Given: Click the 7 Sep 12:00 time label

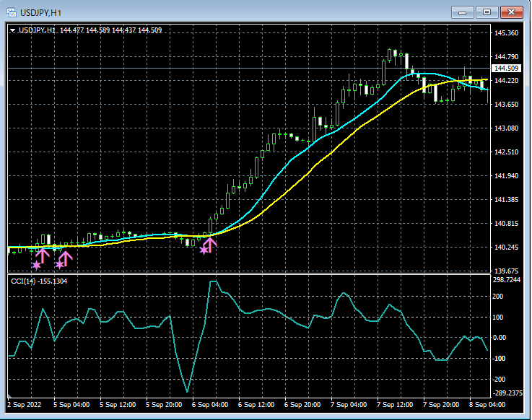Looking at the screenshot, I should click(x=395, y=404).
